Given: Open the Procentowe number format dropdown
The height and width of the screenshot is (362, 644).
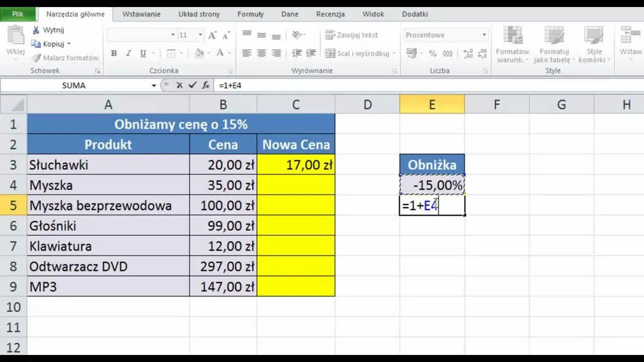Looking at the screenshot, I should pyautogui.click(x=484, y=35).
